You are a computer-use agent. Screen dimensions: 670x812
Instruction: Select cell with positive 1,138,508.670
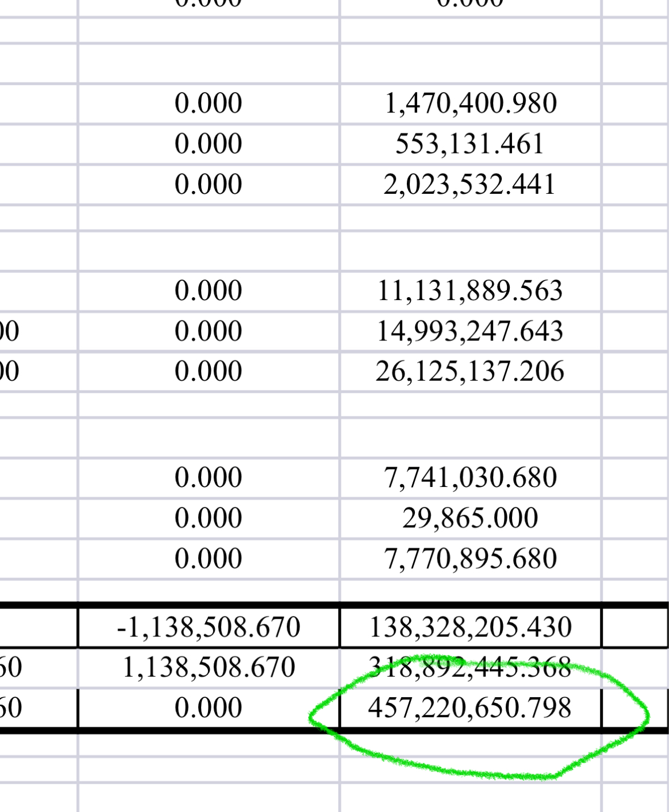coord(209,668)
